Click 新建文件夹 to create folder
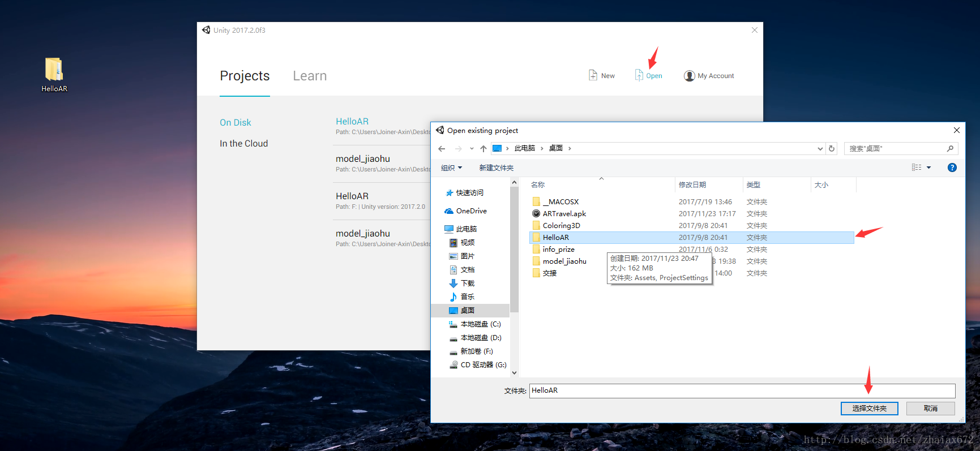The image size is (980, 451). coord(497,168)
